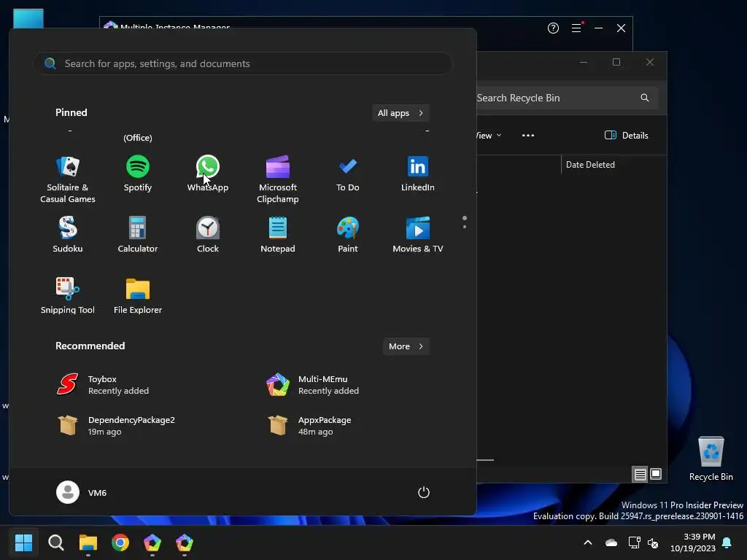Toggle Details pane in Recycle Bin window
Screen dimensions: 747x560
coord(626,135)
